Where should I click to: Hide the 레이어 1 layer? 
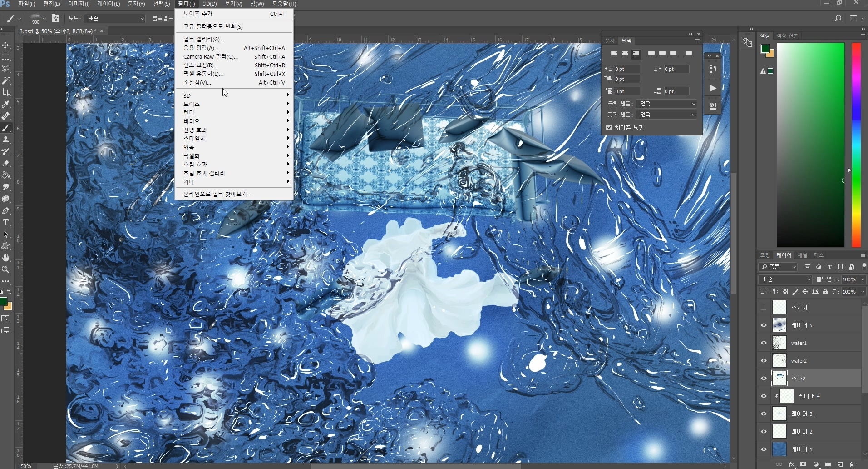click(764, 449)
